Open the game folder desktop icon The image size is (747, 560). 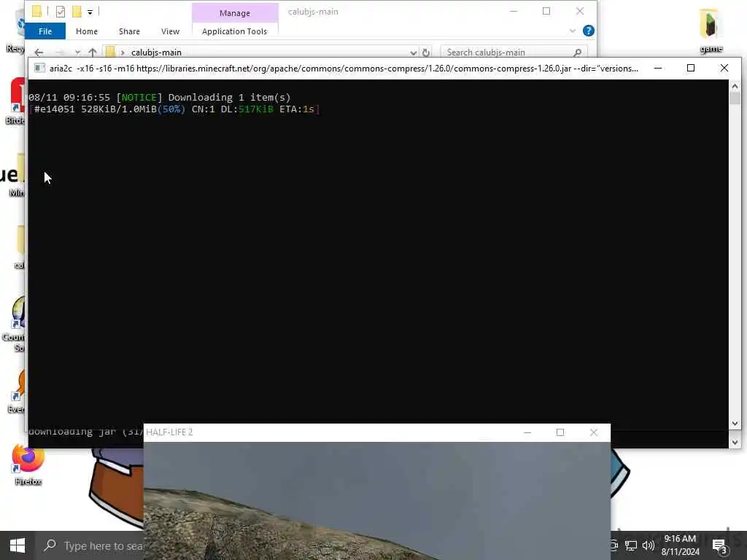(x=711, y=31)
